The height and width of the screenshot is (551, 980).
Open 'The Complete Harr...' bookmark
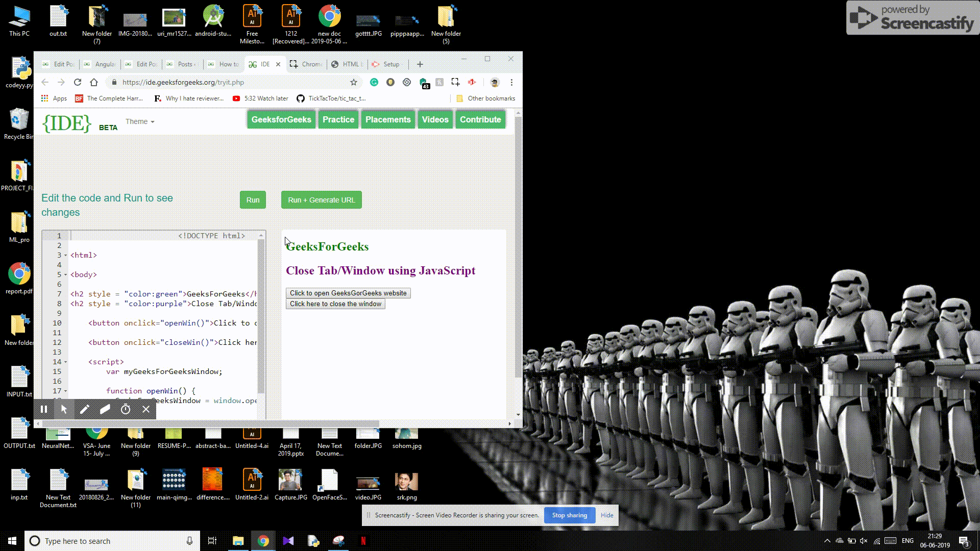109,98
